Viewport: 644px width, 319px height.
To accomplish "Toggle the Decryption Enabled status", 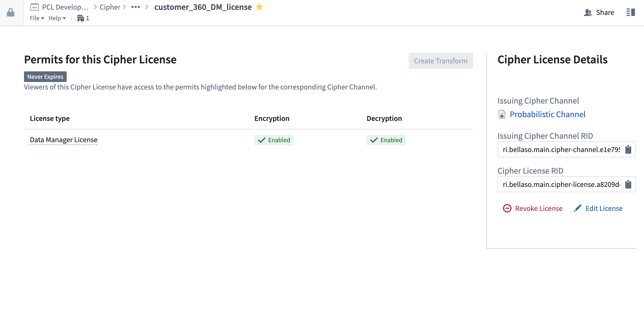I will coord(385,140).
